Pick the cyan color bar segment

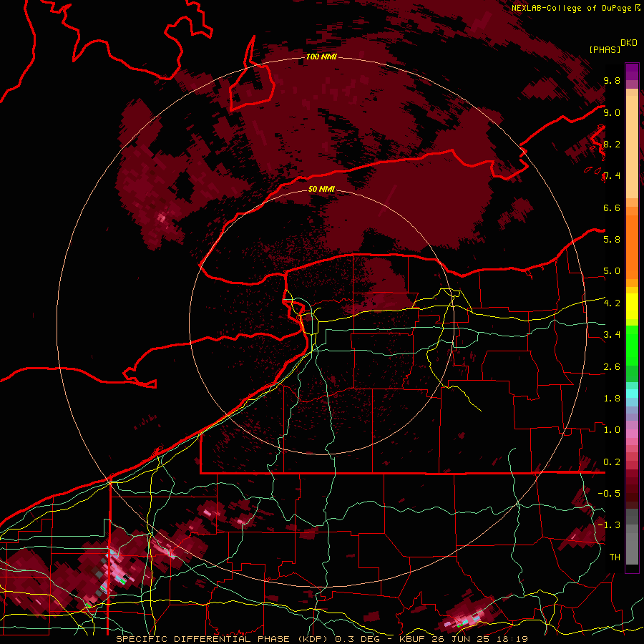[x=632, y=393]
